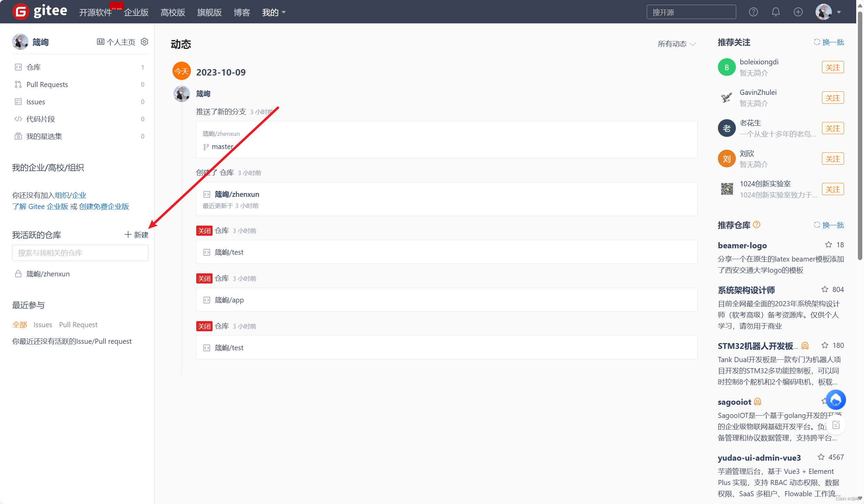Follow 刘欣 with 关注 button
The height and width of the screenshot is (504, 864).
click(x=833, y=159)
